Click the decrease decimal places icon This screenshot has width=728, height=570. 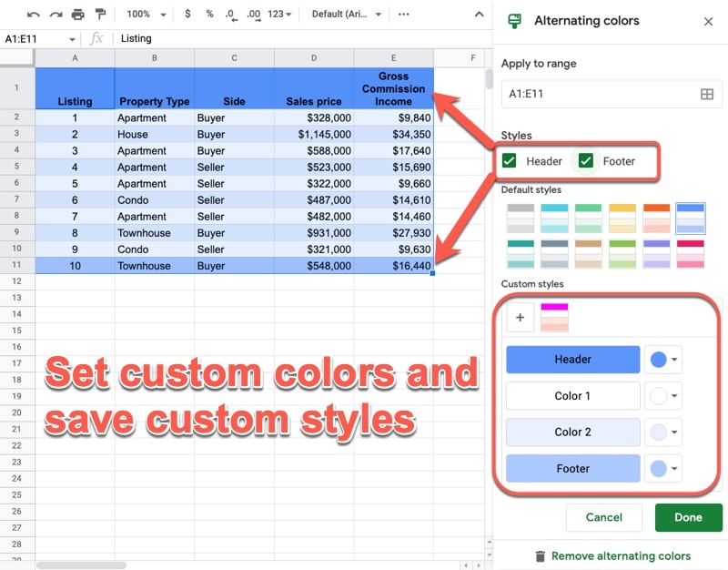[x=231, y=15]
